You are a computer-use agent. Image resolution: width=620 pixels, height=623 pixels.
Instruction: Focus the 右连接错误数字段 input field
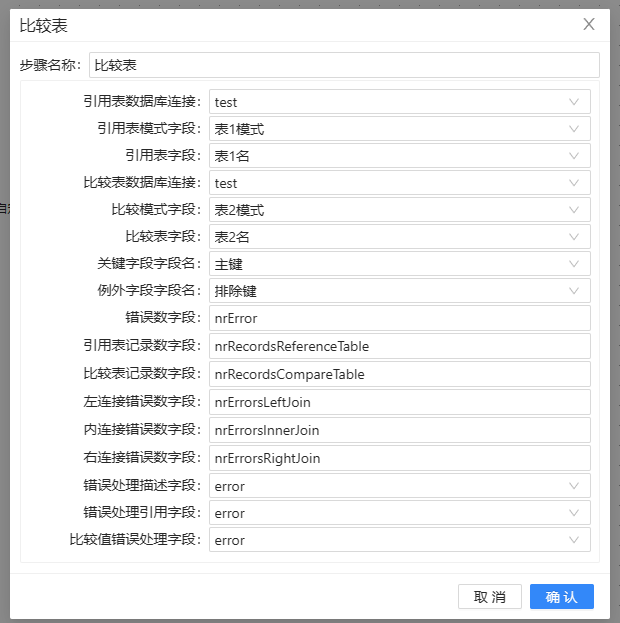pyautogui.click(x=399, y=458)
